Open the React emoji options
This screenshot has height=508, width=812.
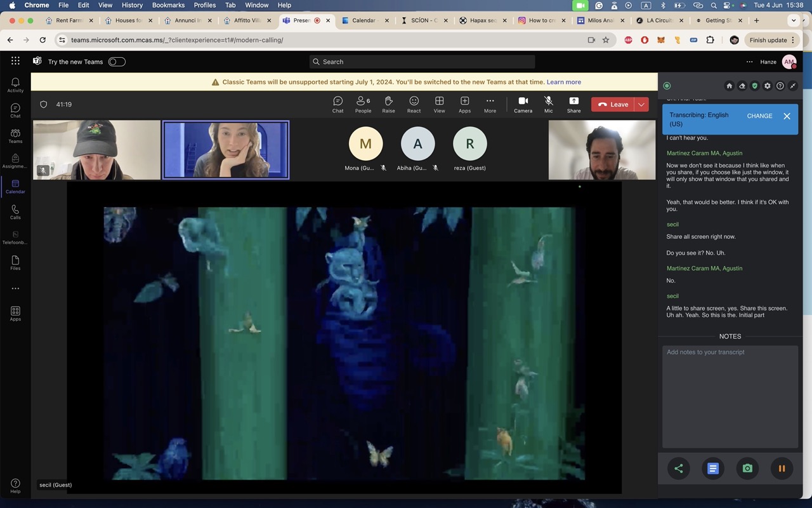414,105
